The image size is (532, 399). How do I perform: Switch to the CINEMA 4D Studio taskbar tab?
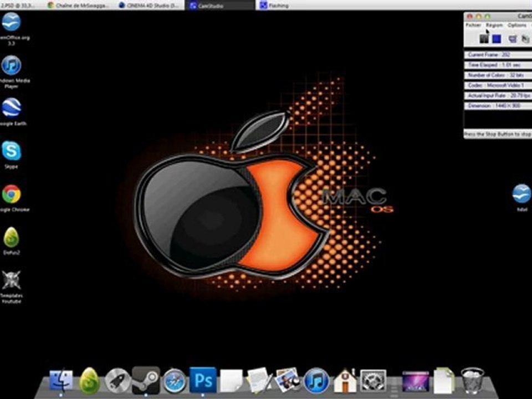point(150,6)
